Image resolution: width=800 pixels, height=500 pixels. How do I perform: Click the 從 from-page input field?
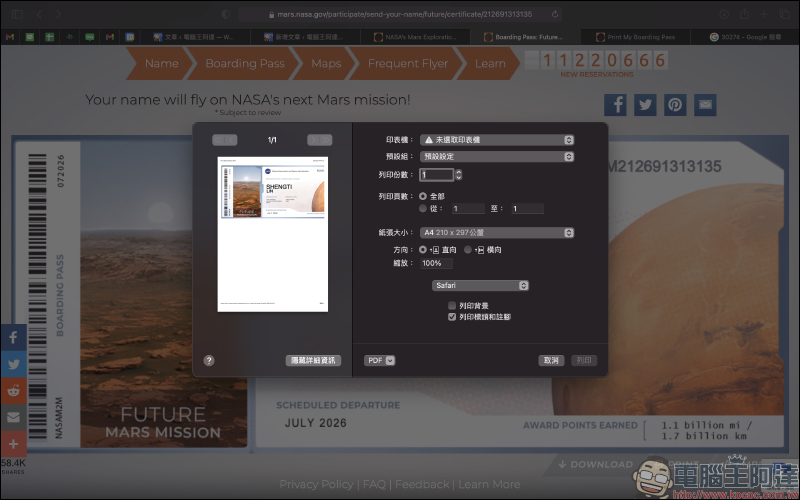click(x=468, y=208)
